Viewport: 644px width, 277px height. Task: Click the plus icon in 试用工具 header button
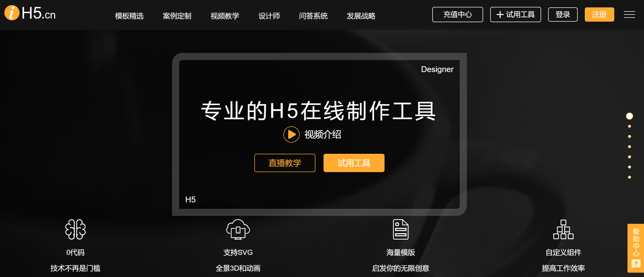500,15
